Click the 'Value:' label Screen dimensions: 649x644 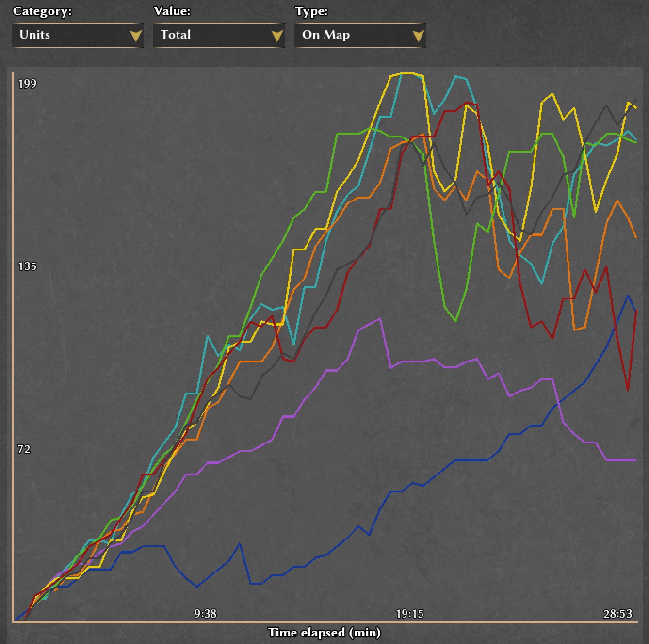(172, 11)
